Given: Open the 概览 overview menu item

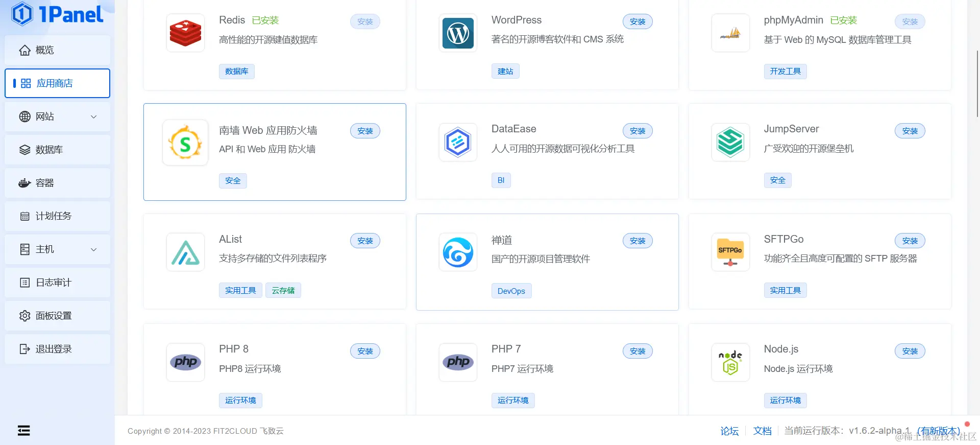Looking at the screenshot, I should click(58, 50).
